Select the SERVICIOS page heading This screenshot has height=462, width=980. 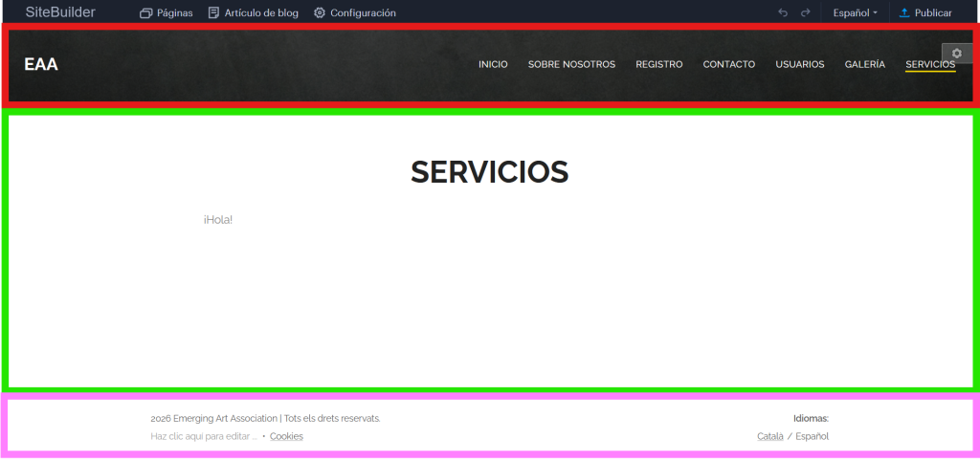pyautogui.click(x=489, y=172)
